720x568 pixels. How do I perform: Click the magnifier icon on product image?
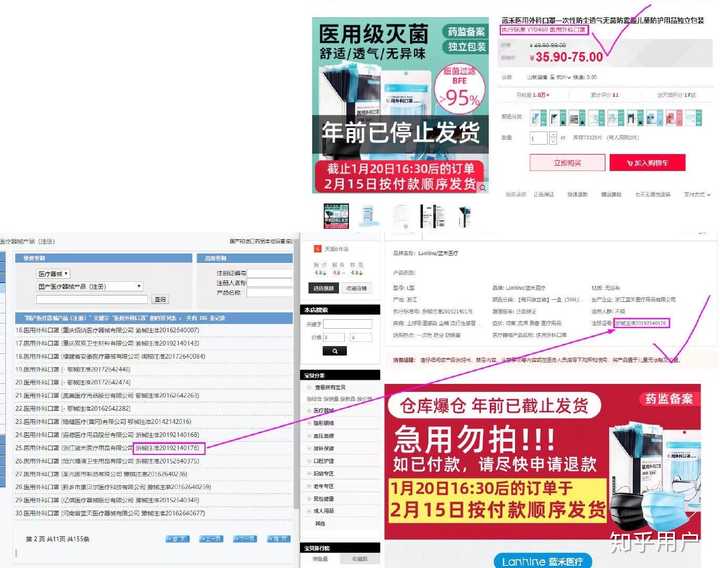pos(483,187)
